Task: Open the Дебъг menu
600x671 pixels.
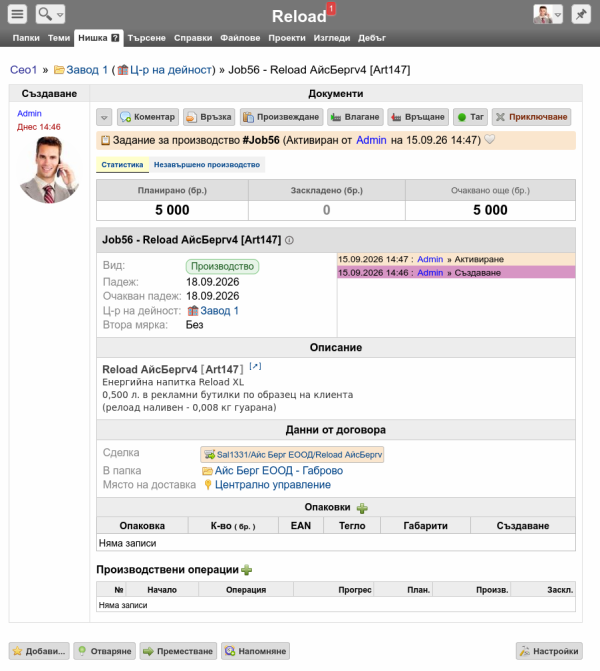Action: pos(372,38)
